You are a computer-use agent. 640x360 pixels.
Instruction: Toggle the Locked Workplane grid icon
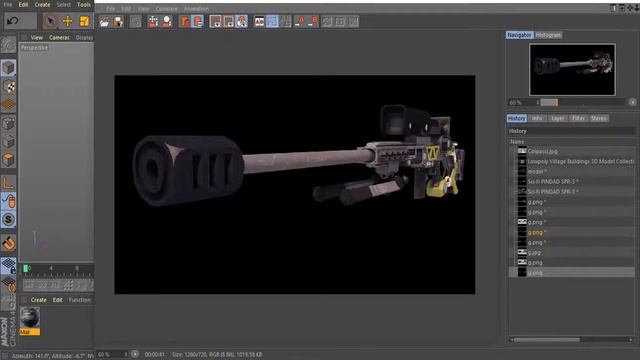pyautogui.click(x=8, y=265)
